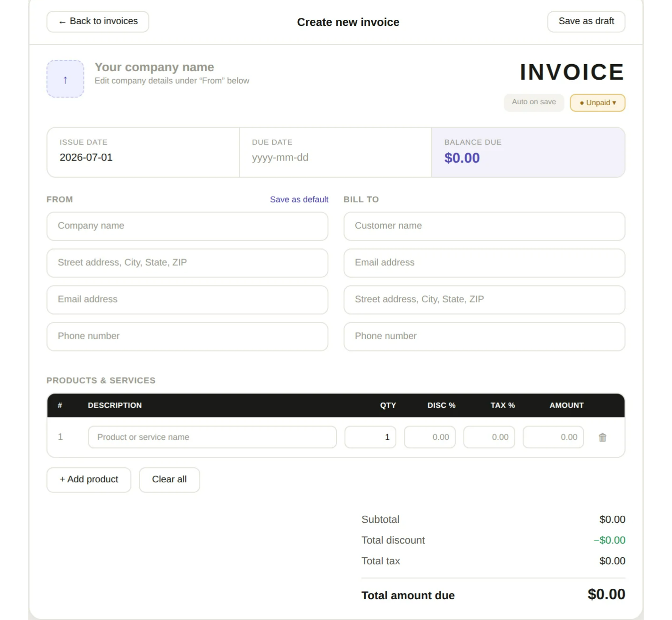Click the Balance Due $0.00 value
The image size is (672, 620).
462,158
